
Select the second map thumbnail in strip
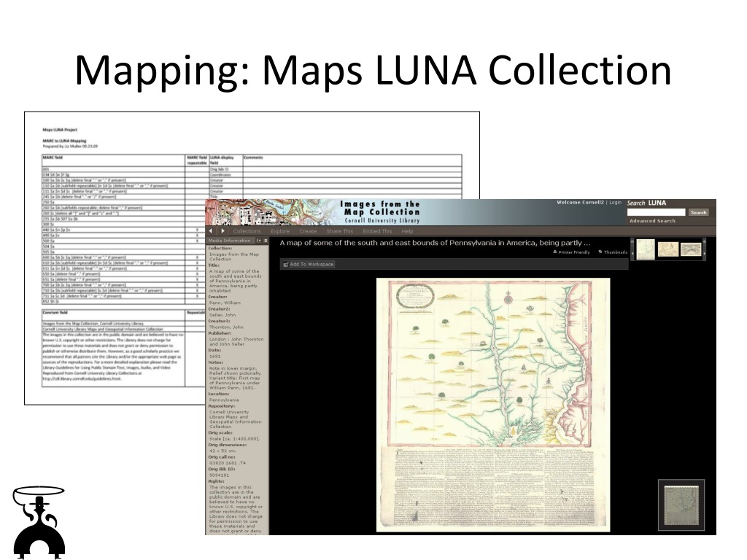pos(668,249)
